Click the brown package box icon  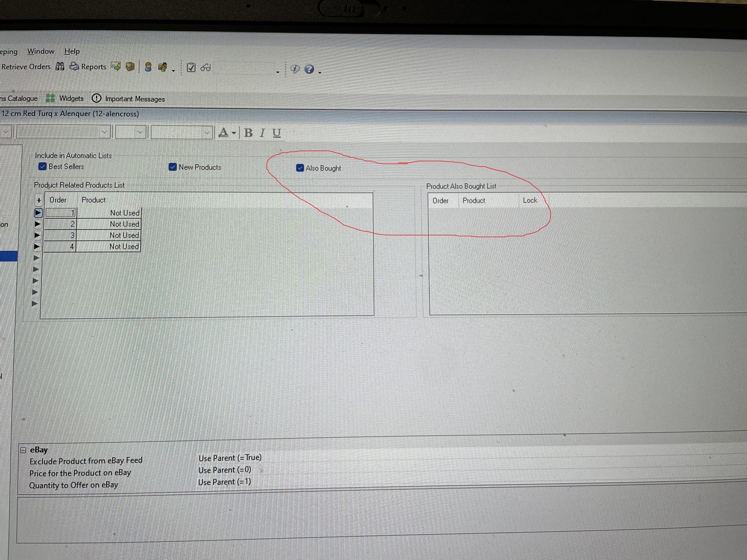click(130, 67)
